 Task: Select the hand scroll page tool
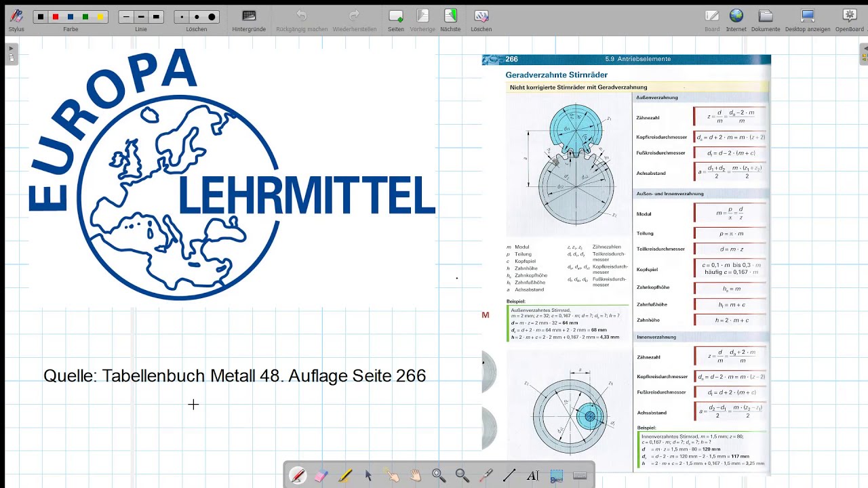[415, 476]
